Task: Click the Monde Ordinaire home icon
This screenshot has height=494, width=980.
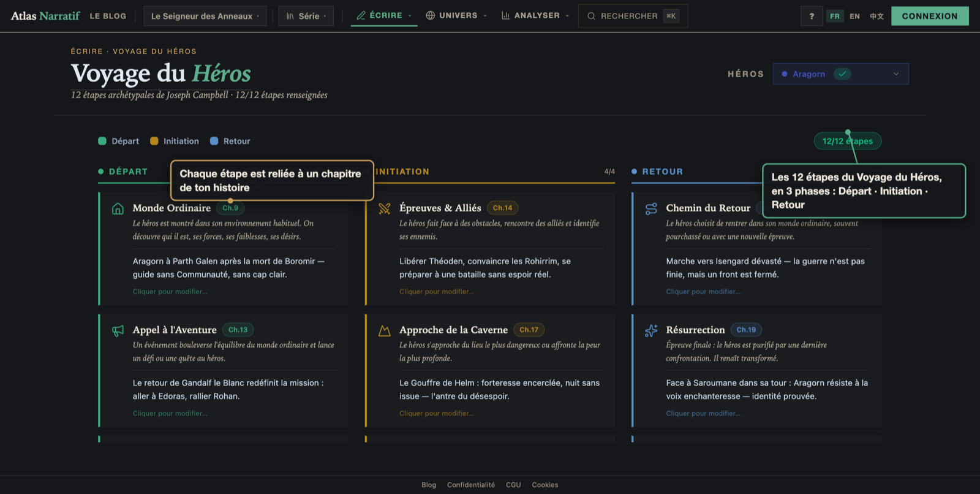Action: tap(118, 208)
